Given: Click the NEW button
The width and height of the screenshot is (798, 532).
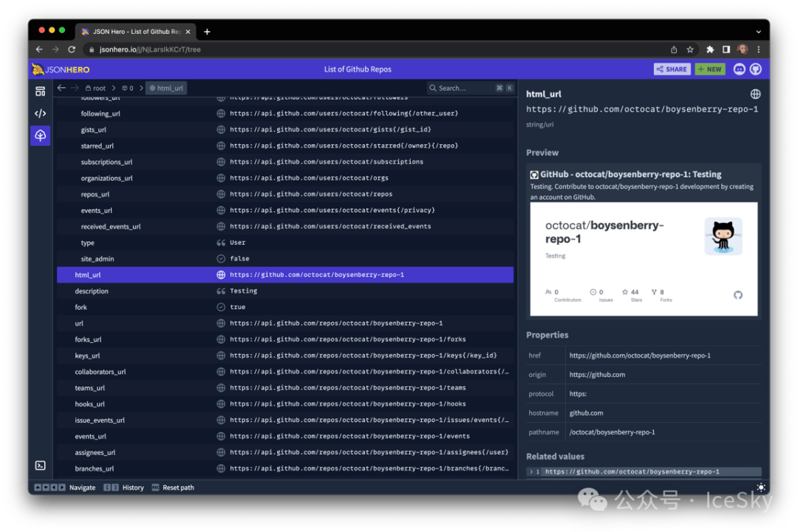Looking at the screenshot, I should click(x=709, y=69).
